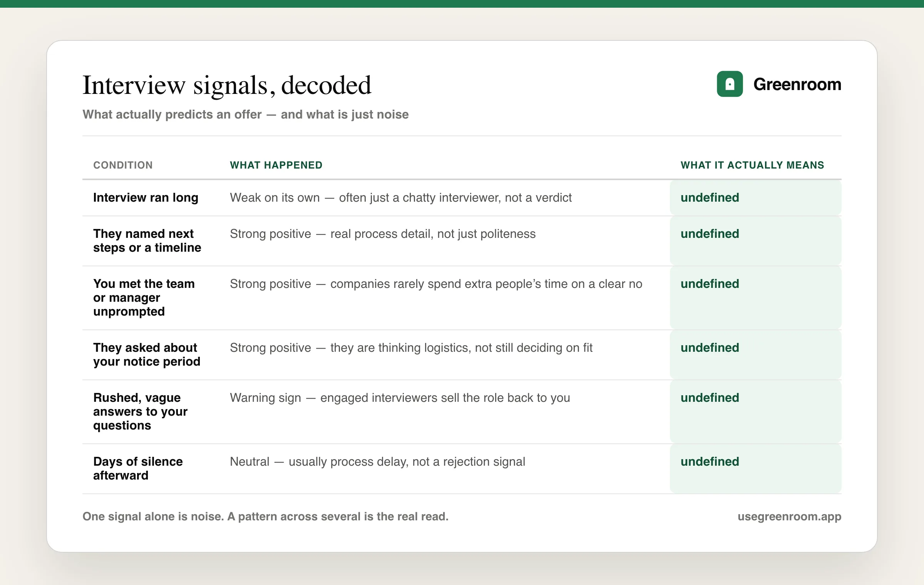The width and height of the screenshot is (924, 585).
Task: Click the Interview ran long row label
Action: point(146,197)
